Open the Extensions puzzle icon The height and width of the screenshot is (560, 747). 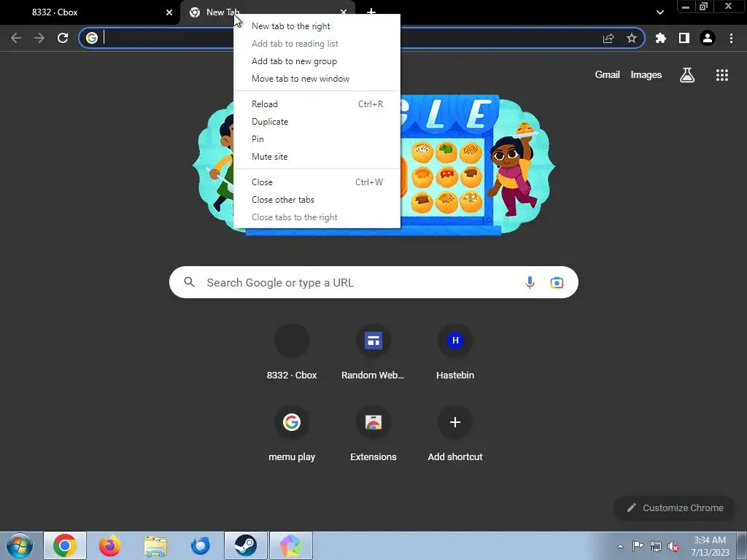[x=661, y=38]
